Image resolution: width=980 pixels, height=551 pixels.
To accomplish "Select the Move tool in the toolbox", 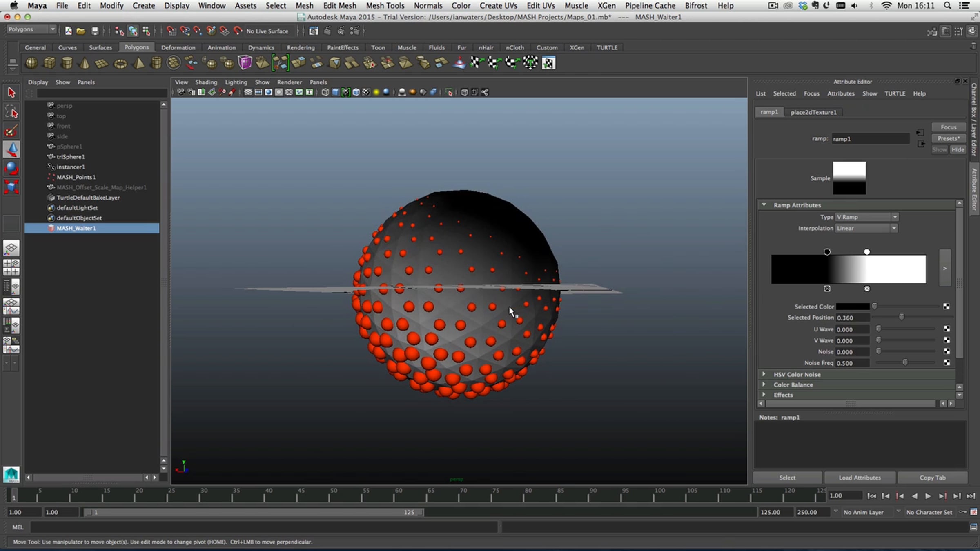I will [x=11, y=149].
